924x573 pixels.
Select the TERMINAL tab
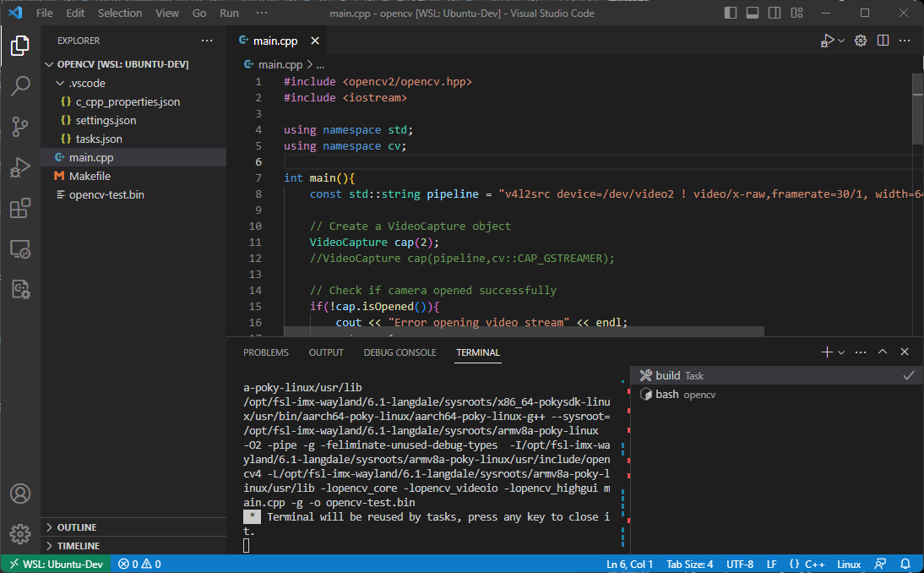click(x=477, y=352)
